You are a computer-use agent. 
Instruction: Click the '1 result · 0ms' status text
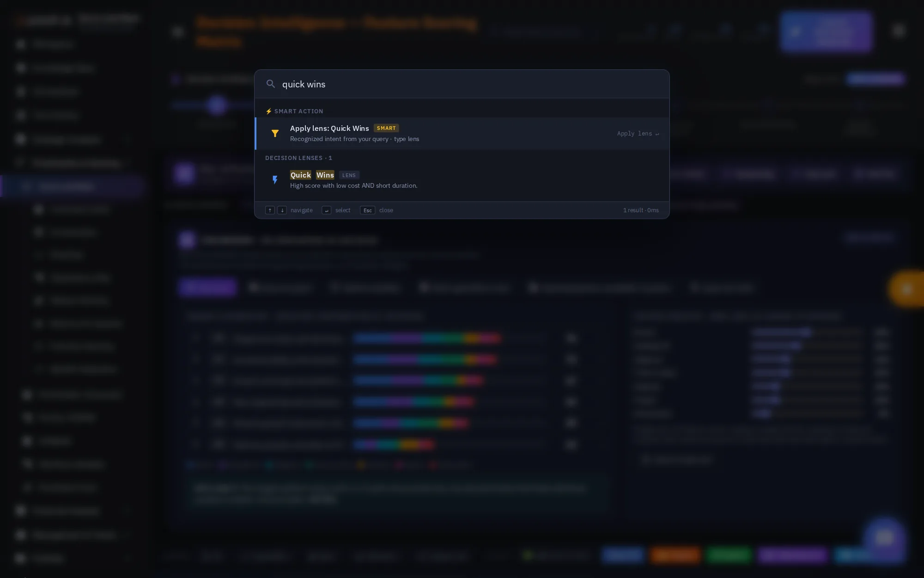641,210
